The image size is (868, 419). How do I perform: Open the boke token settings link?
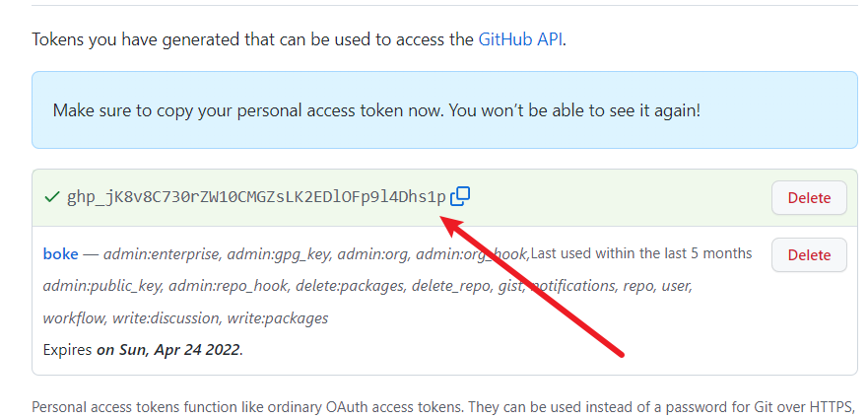[x=60, y=254]
